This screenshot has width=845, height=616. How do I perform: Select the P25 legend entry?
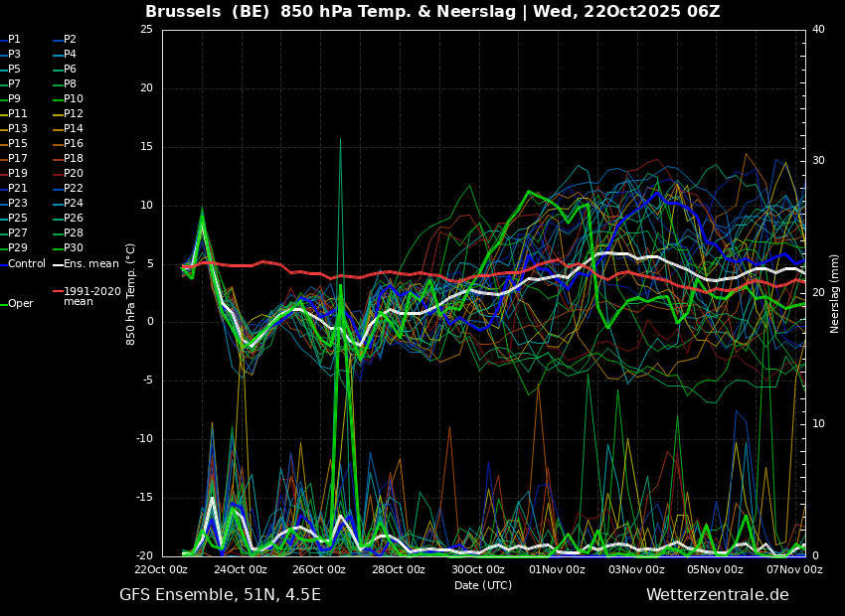click(x=18, y=219)
